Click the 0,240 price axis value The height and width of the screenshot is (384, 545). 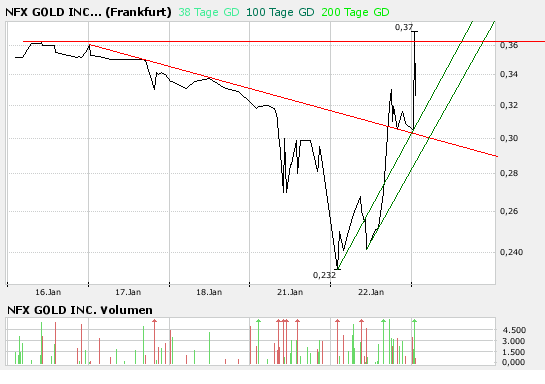(x=511, y=252)
